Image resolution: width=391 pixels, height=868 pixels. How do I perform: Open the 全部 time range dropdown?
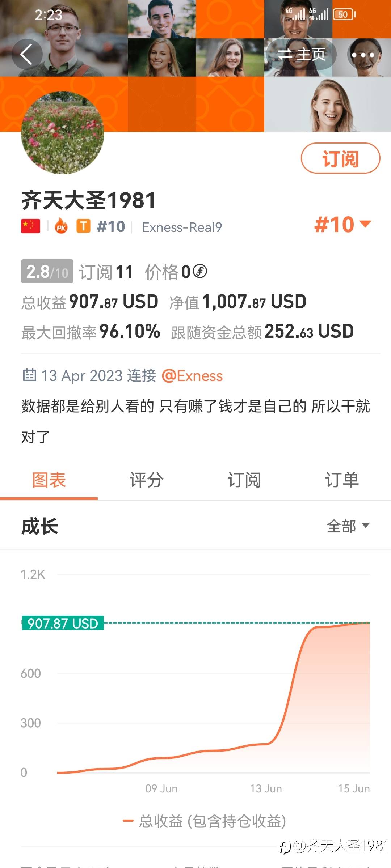[x=348, y=526]
